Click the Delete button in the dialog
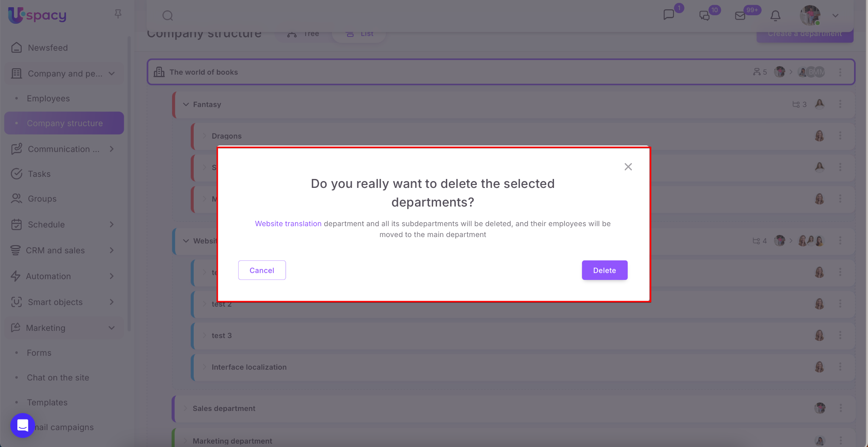Image resolution: width=868 pixels, height=447 pixels. click(604, 270)
